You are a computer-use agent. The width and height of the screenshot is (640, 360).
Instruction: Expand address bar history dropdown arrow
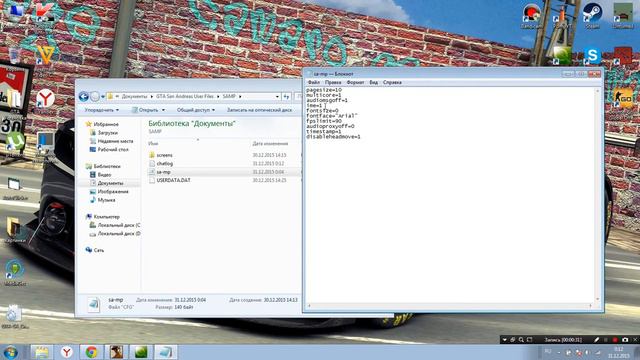pyautogui.click(x=277, y=97)
